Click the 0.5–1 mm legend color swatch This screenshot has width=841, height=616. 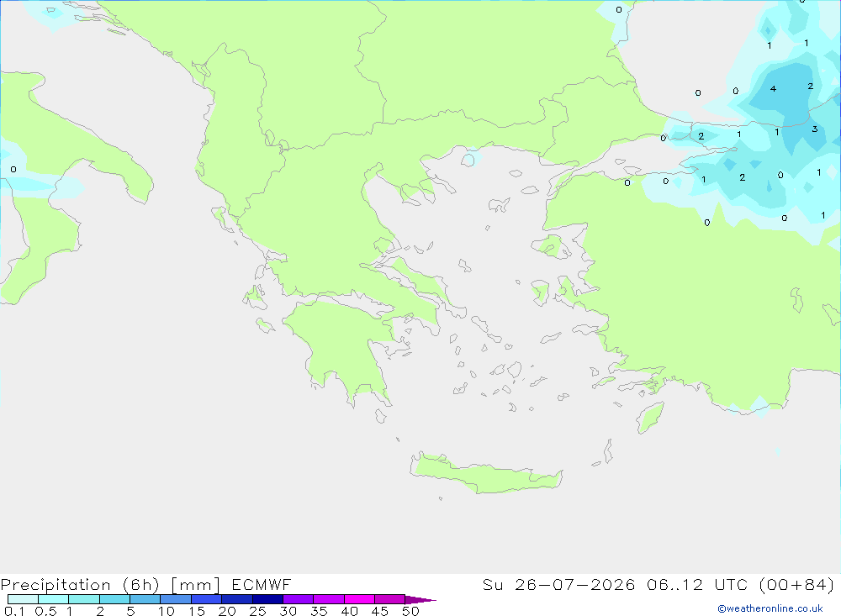point(54,599)
